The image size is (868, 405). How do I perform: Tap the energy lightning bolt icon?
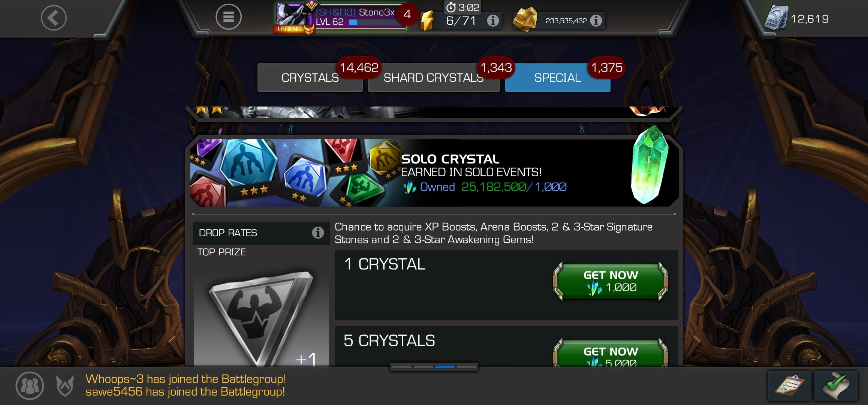click(x=428, y=20)
